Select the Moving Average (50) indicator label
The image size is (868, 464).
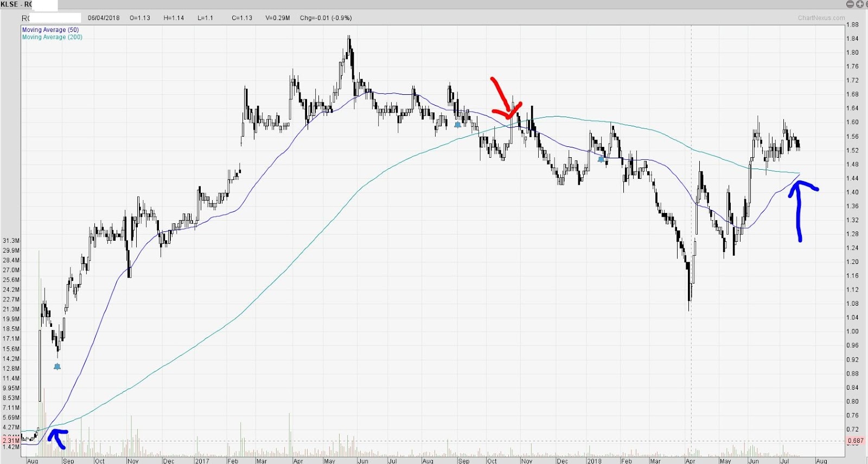(x=50, y=30)
